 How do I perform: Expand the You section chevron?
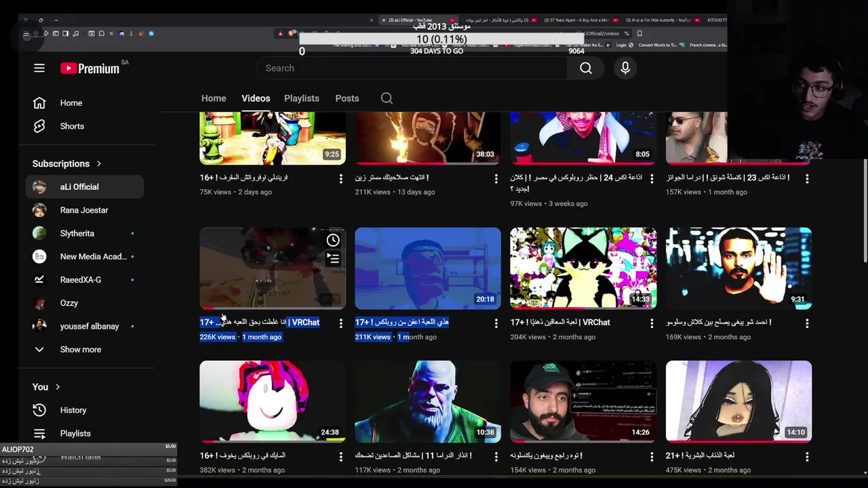pyautogui.click(x=58, y=387)
